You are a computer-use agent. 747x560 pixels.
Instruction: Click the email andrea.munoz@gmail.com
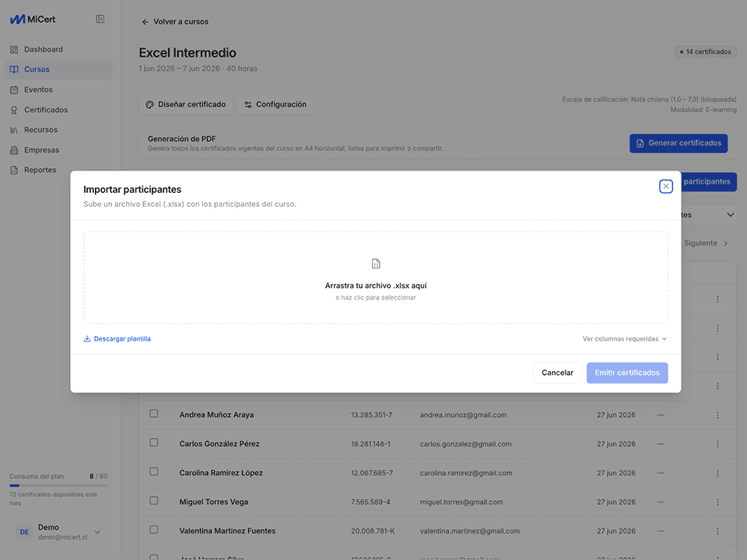point(463,415)
